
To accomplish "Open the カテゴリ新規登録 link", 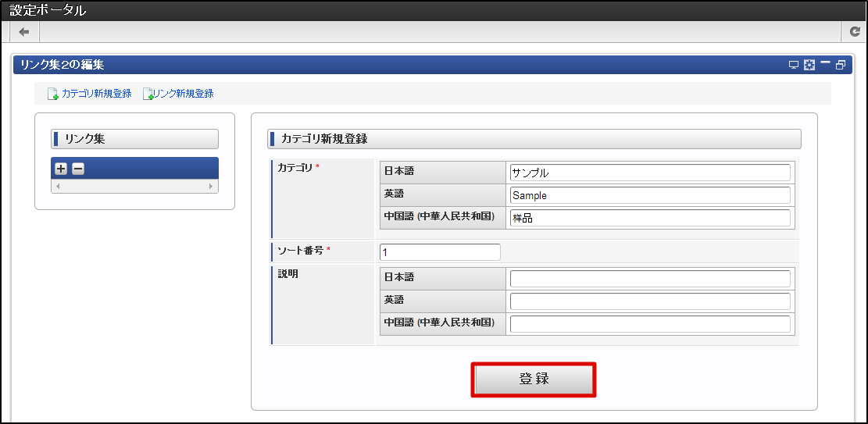I will point(97,94).
